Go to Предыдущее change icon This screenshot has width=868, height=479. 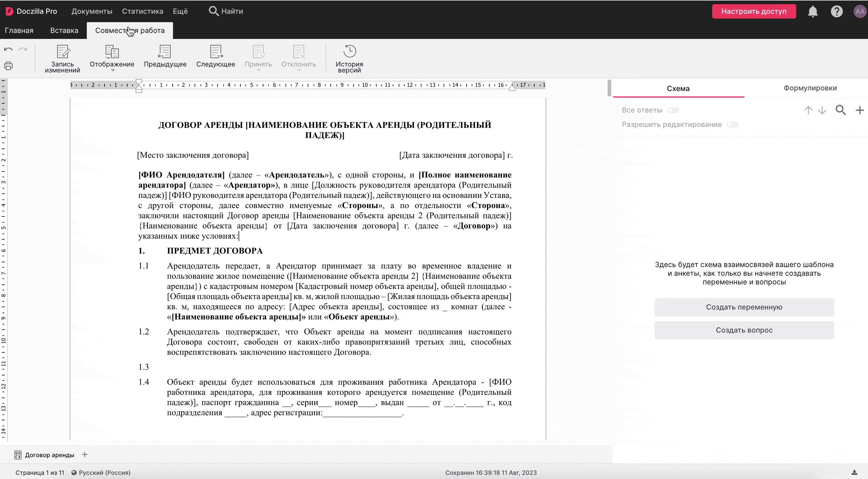click(165, 51)
